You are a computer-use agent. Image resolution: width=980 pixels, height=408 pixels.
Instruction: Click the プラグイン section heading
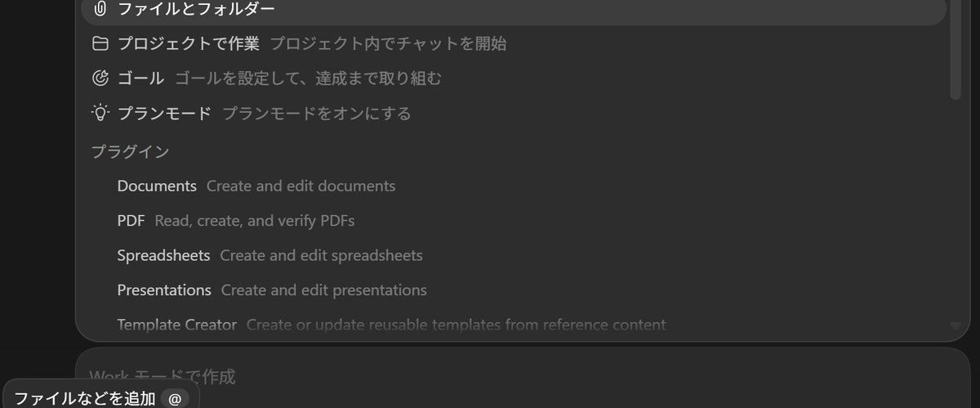(x=130, y=152)
